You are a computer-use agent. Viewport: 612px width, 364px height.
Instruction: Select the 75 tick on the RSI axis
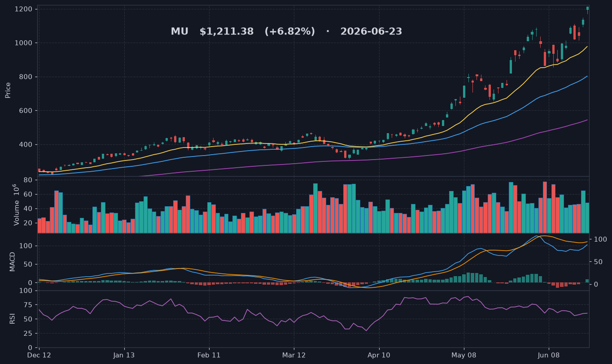point(28,305)
